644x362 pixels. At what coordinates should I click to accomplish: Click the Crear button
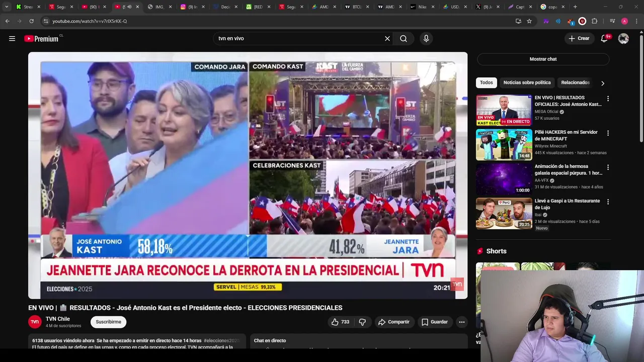coord(579,38)
